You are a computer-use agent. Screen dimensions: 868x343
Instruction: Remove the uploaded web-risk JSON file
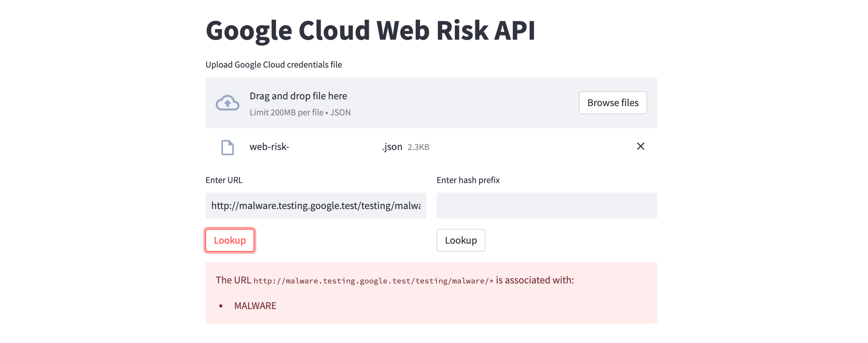pos(641,146)
